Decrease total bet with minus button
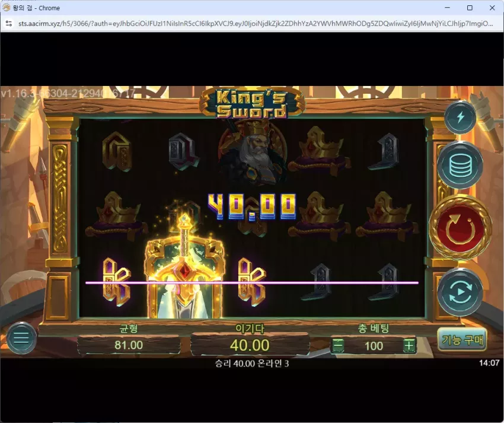 pyautogui.click(x=337, y=346)
